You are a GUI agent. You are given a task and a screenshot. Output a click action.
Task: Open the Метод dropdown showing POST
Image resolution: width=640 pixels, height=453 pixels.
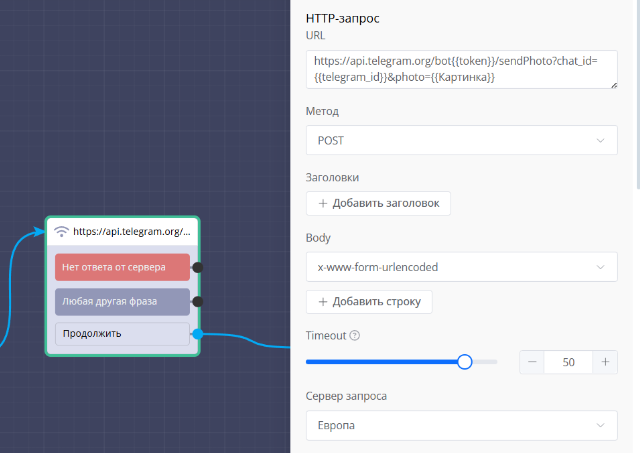click(x=461, y=140)
